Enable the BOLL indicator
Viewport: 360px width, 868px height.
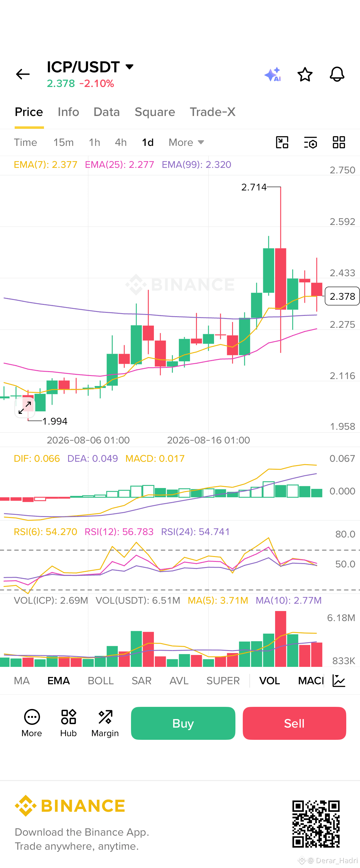click(x=100, y=681)
